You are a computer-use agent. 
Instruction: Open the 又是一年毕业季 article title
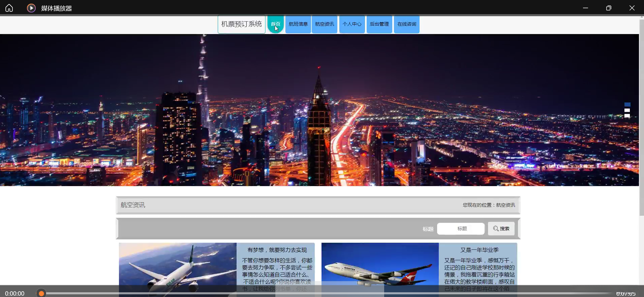[x=479, y=250]
